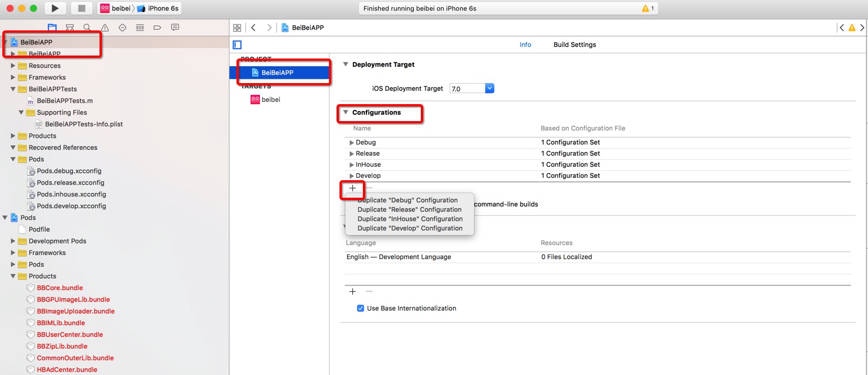Expand the Resources folder
Screen dimensions: 868x375
(x=13, y=66)
